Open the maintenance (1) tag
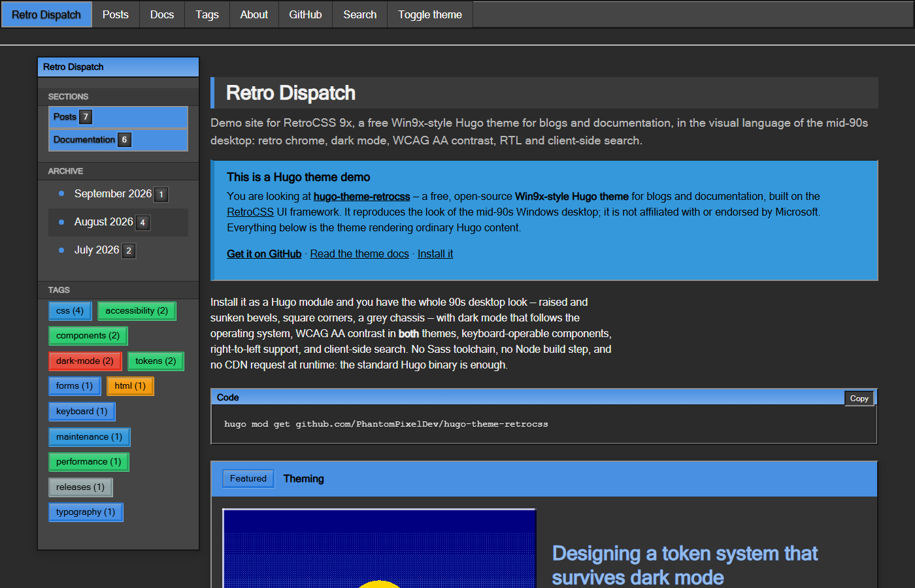This screenshot has width=915, height=588. (89, 437)
